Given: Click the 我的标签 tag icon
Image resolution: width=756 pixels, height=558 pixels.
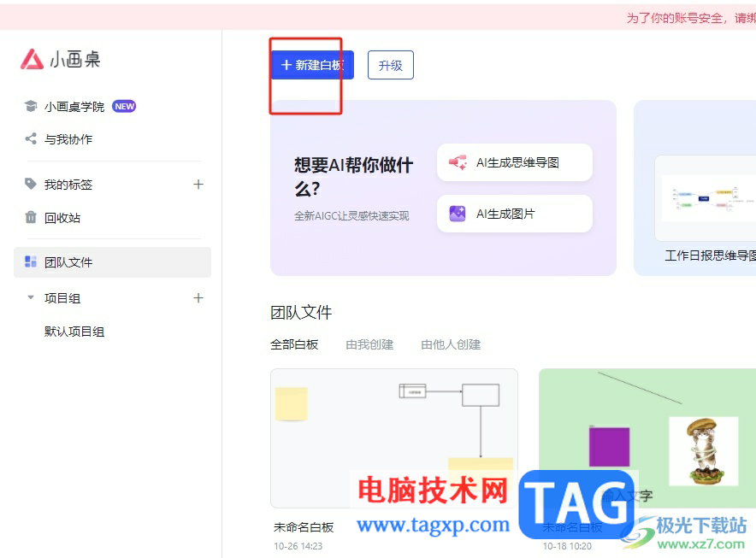Looking at the screenshot, I should pyautogui.click(x=31, y=184).
